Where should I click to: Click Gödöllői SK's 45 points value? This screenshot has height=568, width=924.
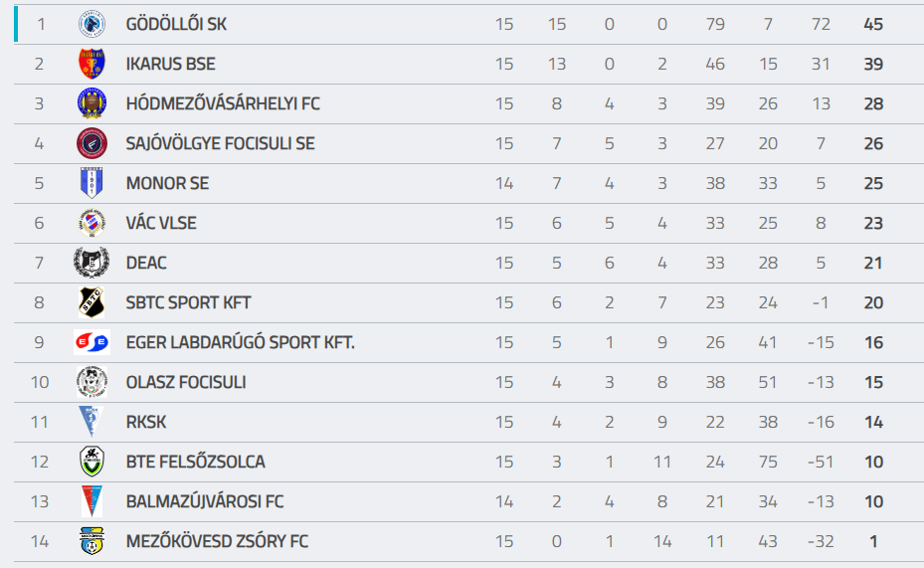[x=873, y=24]
